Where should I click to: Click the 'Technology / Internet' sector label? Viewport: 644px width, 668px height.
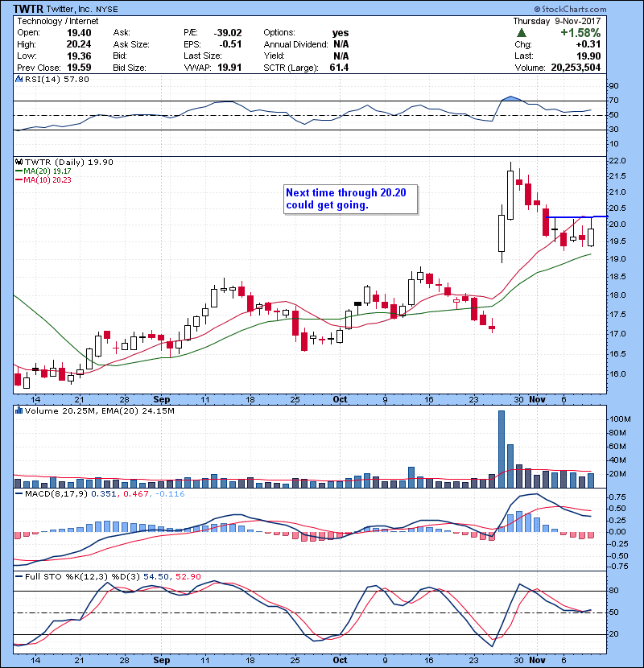tap(57, 21)
